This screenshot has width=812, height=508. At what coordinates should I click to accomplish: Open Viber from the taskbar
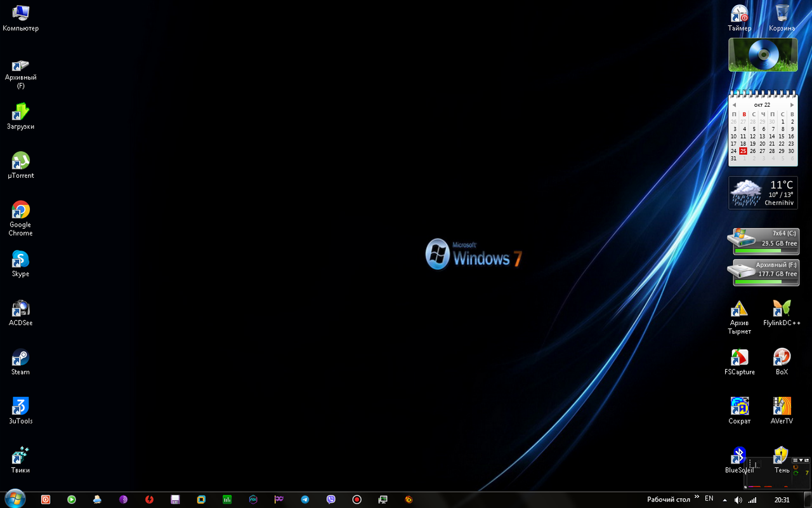point(331,500)
